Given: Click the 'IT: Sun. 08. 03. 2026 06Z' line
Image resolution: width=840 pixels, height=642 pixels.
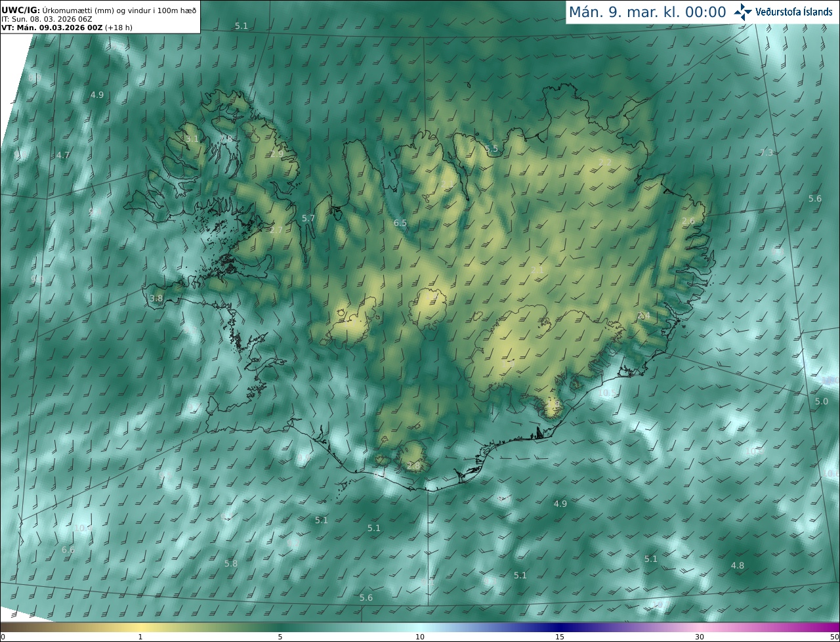Looking at the screenshot, I should click(47, 19).
